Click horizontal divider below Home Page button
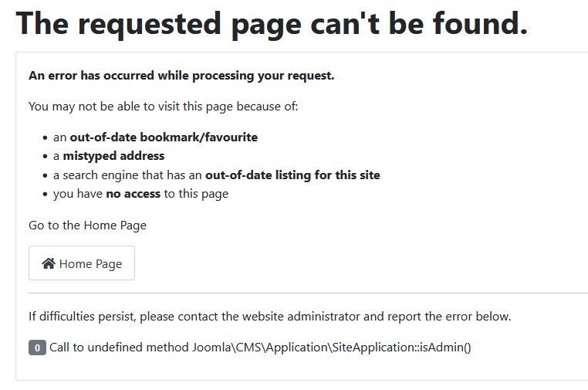Screen dimensions: 588x390 (308, 293)
